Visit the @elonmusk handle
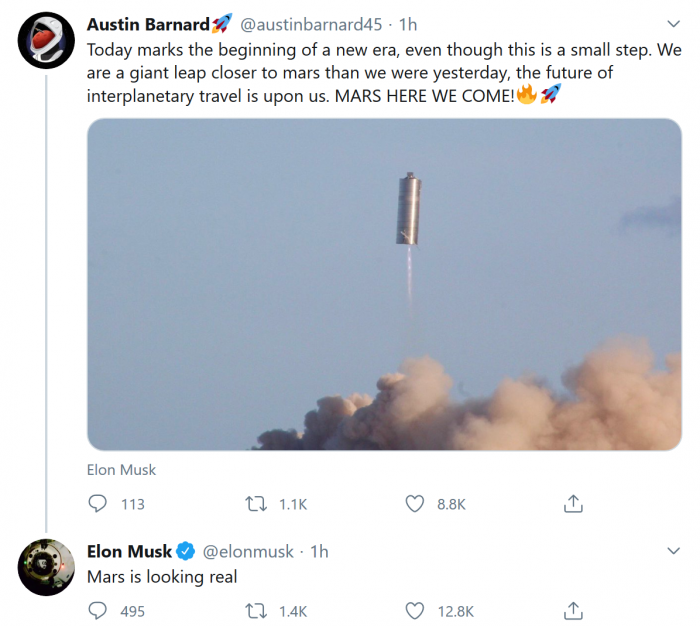Screen dimensions: 700x626 pyautogui.click(x=249, y=551)
